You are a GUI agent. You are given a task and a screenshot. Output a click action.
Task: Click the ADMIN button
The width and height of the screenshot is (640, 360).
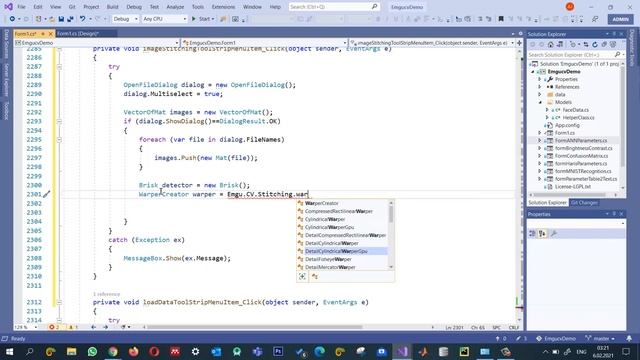pos(620,19)
